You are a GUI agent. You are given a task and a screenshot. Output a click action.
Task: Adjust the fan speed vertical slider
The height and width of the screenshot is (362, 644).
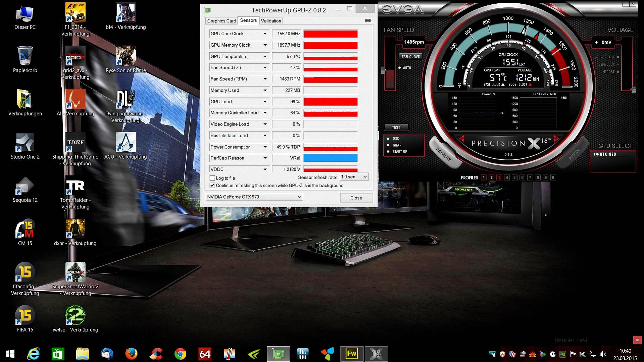pos(383,70)
